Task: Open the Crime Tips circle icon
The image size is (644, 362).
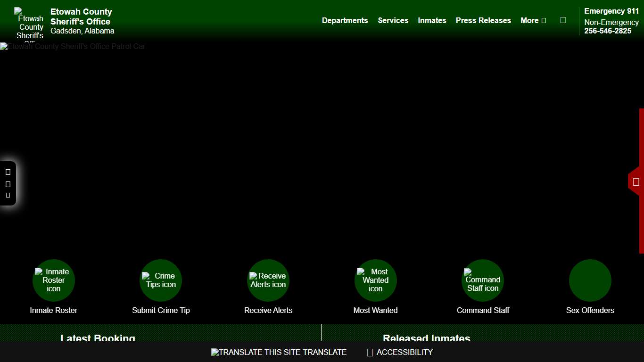Action: 161,280
